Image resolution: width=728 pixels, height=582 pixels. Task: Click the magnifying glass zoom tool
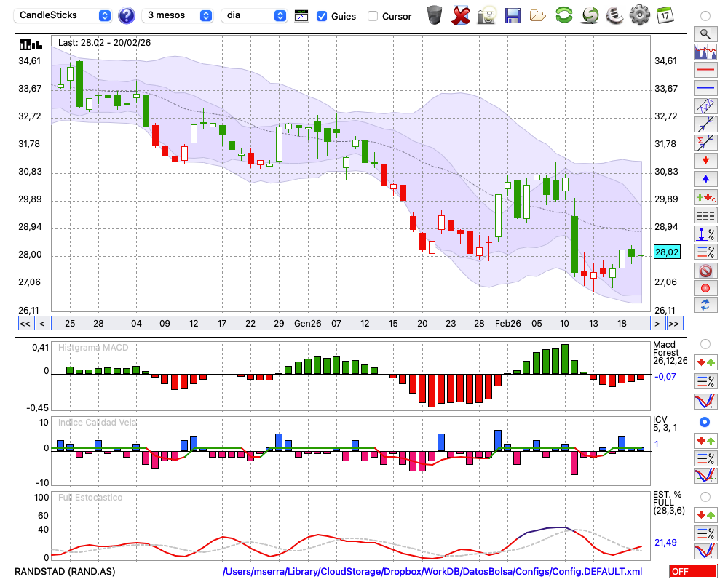[705, 33]
